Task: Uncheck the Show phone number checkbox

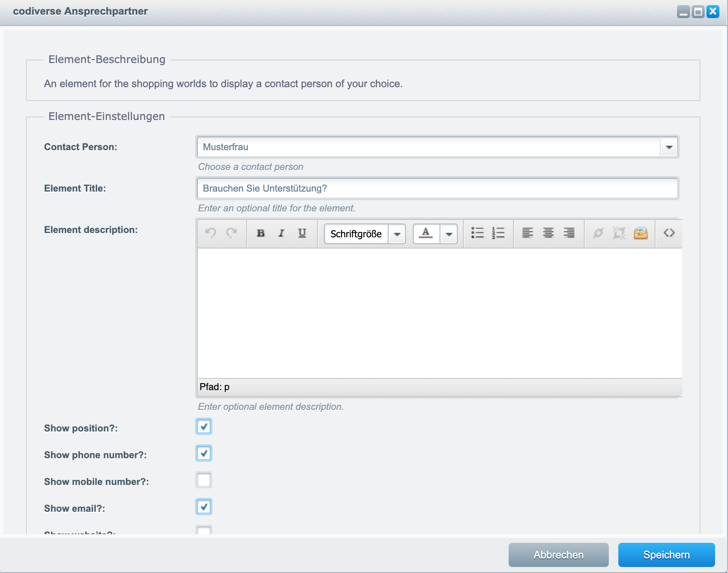Action: pos(204,453)
